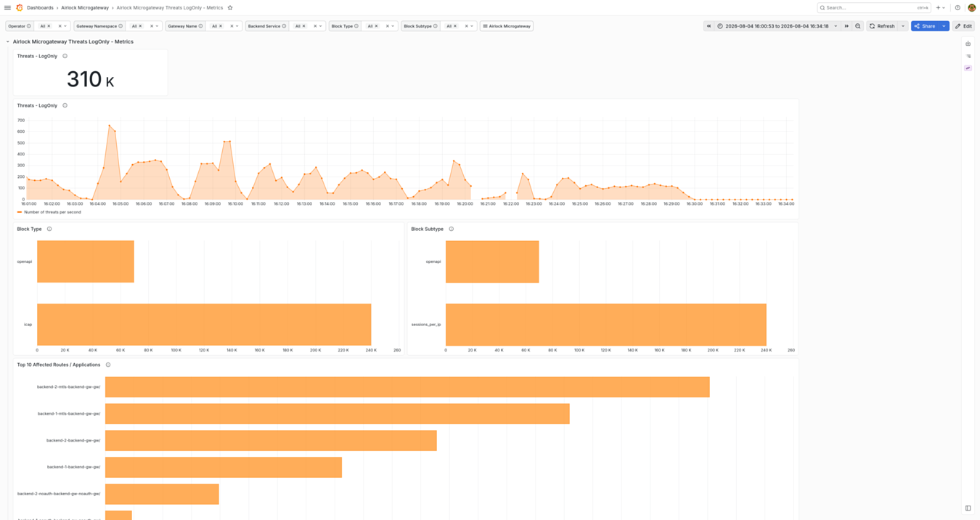
Task: Click the Grafana logo icon
Action: point(20,8)
